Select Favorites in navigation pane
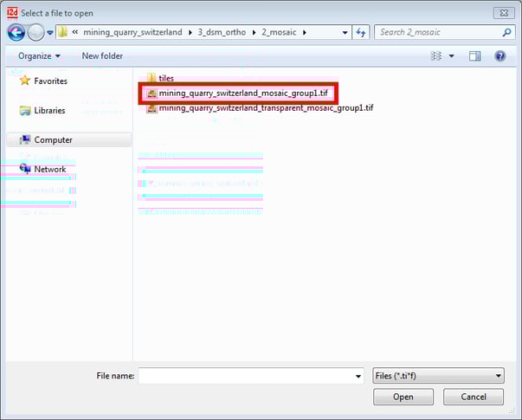The image size is (522, 420). pyautogui.click(x=50, y=81)
